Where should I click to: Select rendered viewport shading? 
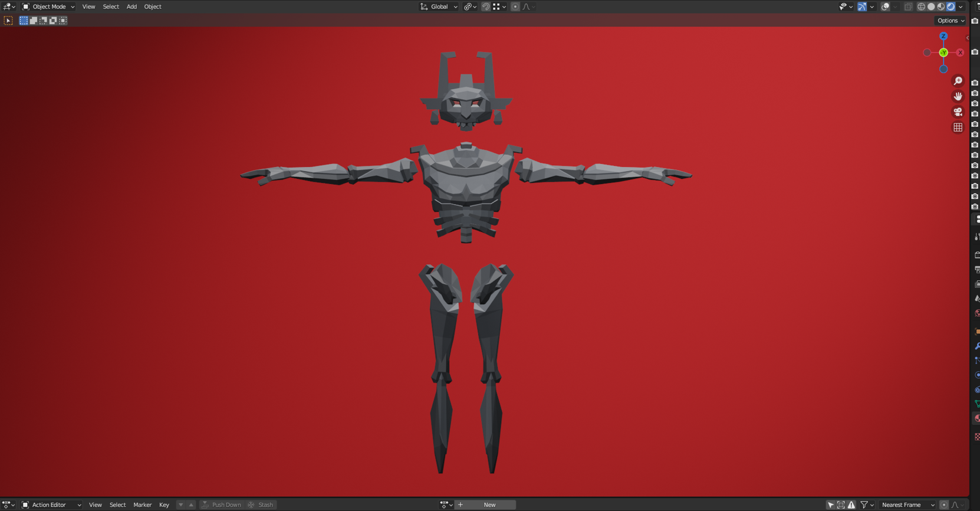[x=951, y=6]
